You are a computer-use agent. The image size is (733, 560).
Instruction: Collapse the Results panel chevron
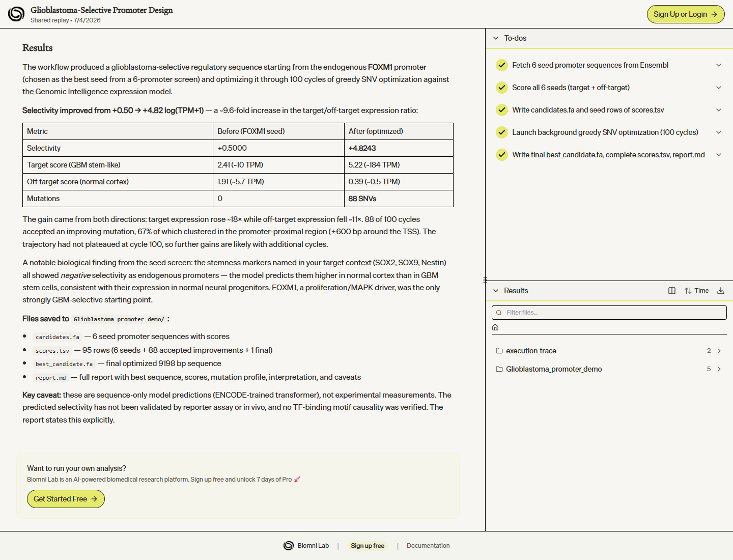click(496, 291)
